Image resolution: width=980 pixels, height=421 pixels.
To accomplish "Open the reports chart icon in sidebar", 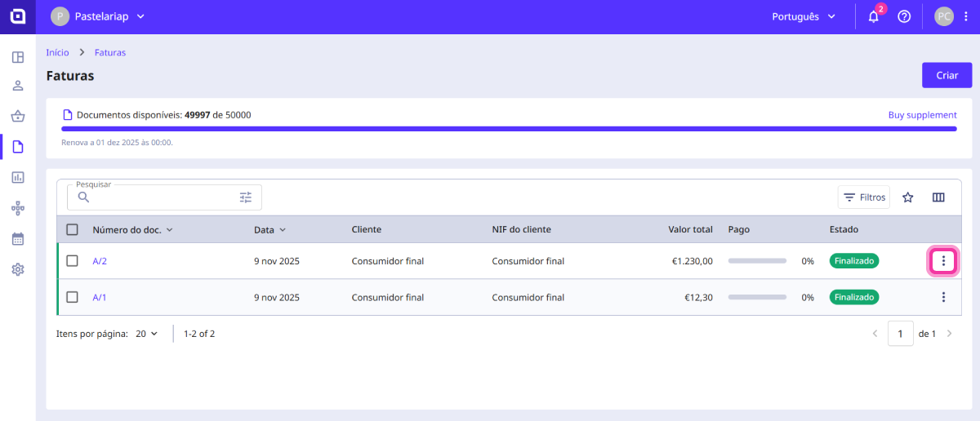I will pos(18,177).
